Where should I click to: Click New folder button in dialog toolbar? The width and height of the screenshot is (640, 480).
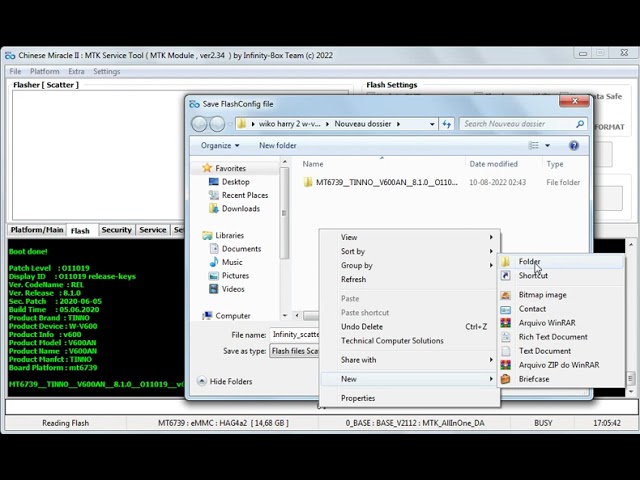pyautogui.click(x=278, y=146)
